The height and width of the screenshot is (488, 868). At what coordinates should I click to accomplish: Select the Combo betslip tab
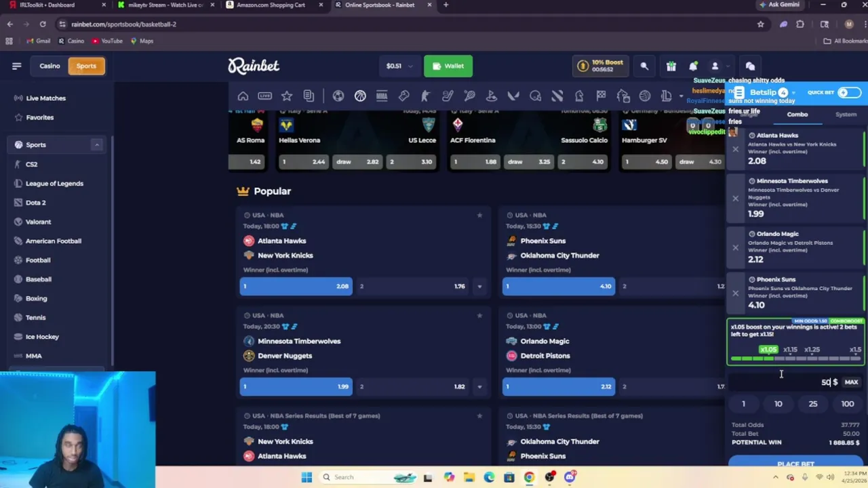click(x=797, y=115)
